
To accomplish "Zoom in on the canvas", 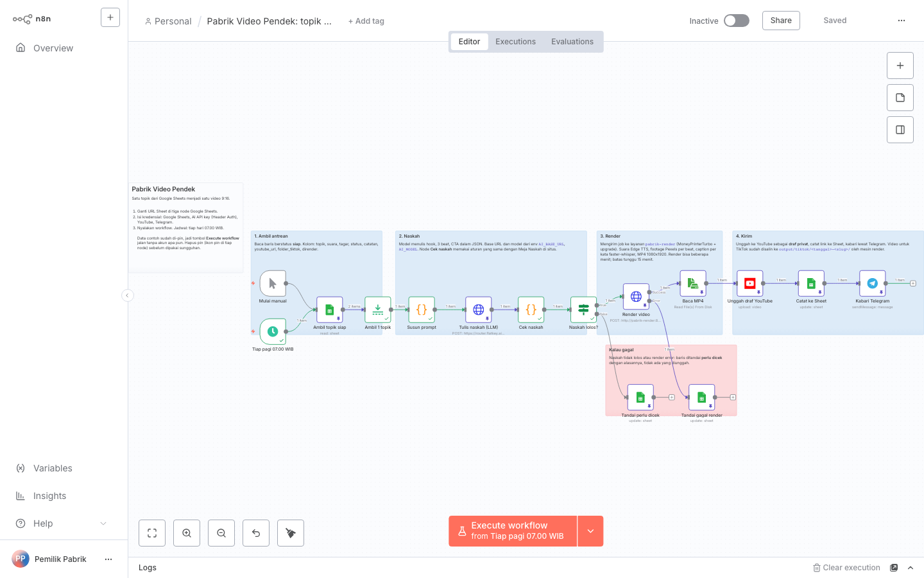I will tap(187, 533).
